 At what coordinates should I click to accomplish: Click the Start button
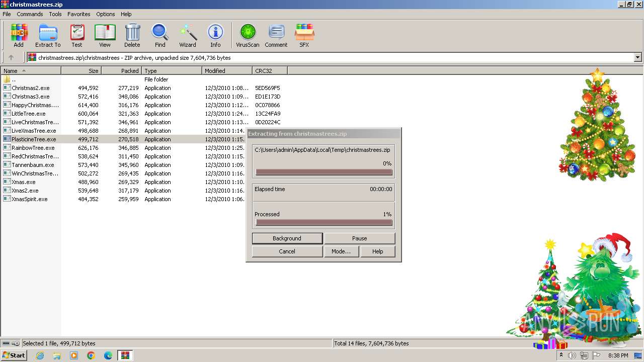pos(14,355)
